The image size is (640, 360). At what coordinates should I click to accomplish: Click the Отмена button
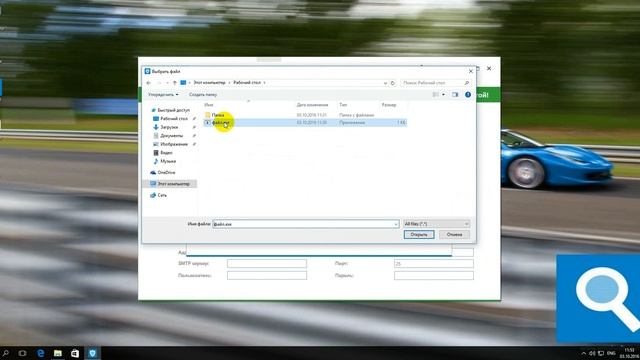[454, 235]
